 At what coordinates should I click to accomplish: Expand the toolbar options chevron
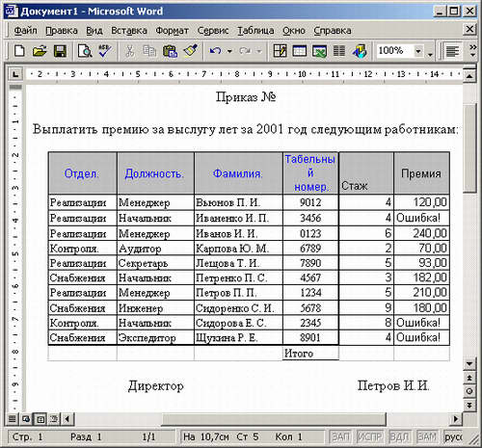pos(472,51)
